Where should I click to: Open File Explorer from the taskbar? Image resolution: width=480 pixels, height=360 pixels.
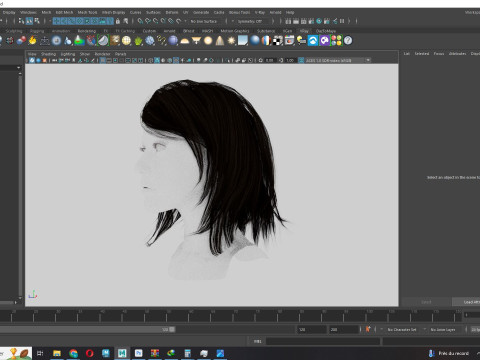(x=57, y=353)
